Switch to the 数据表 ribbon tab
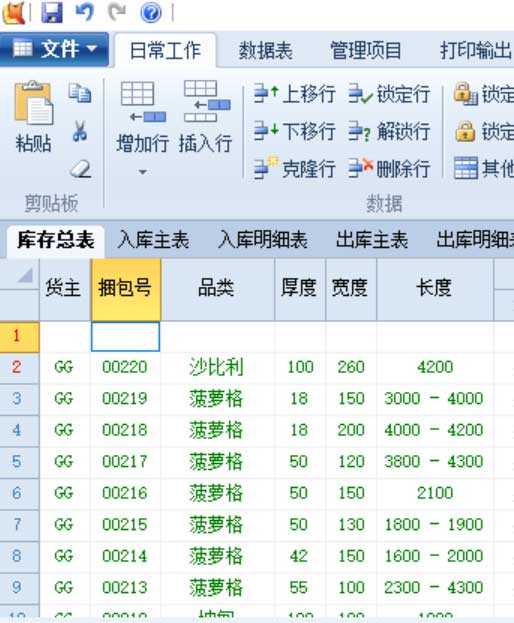 pyautogui.click(x=266, y=51)
